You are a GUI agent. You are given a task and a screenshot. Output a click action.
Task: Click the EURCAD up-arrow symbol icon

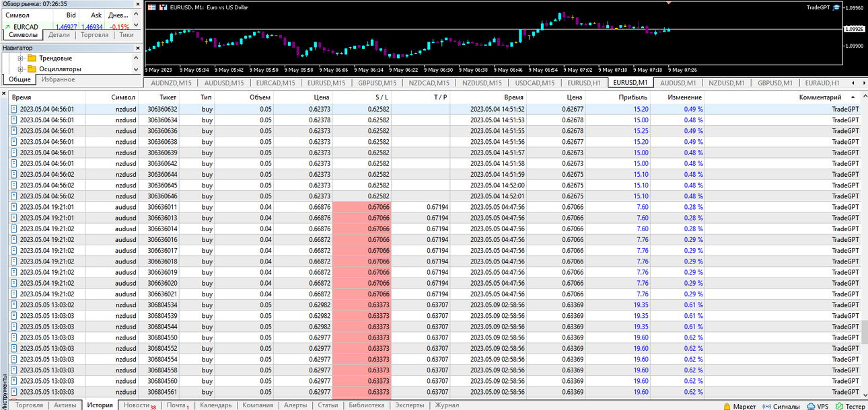[7, 27]
